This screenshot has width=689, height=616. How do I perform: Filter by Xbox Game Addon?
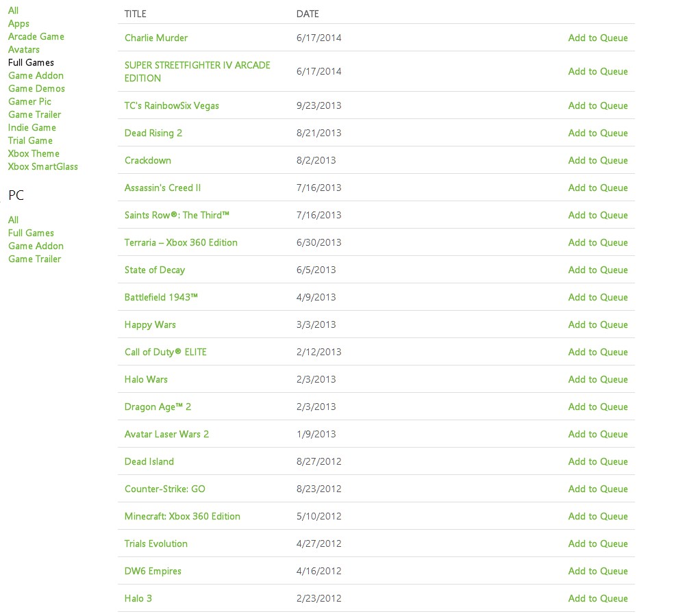36,75
